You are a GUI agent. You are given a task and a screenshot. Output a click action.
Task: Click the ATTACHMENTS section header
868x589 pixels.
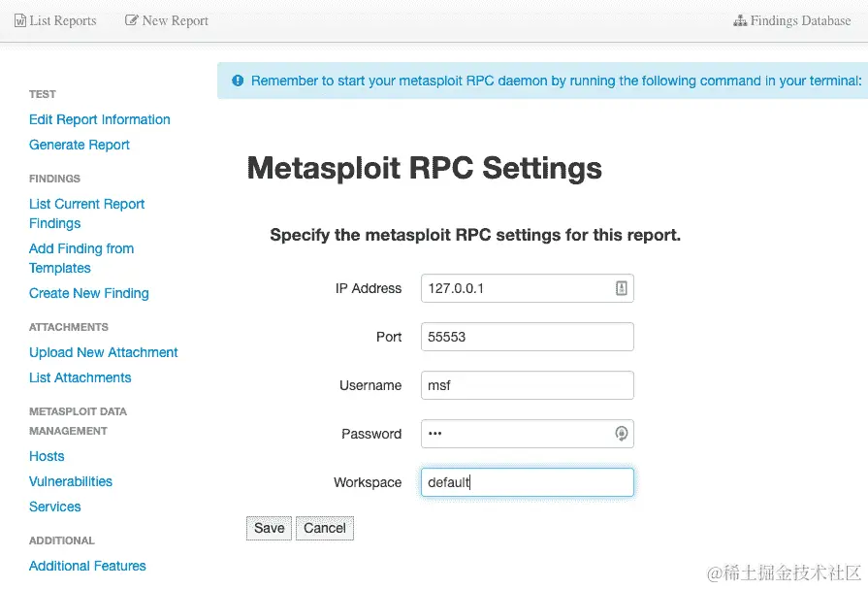[69, 327]
